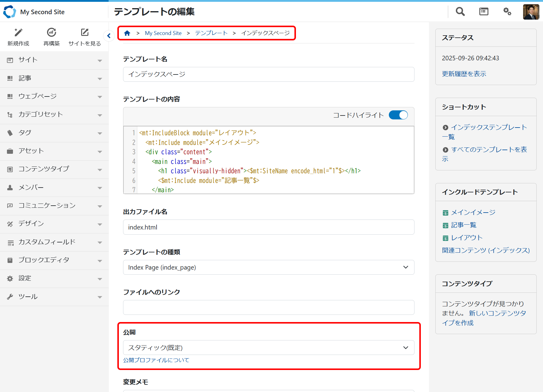This screenshot has height=392, width=543.
Task: Click the 再構築 rebuild icon
Action: coord(52,33)
